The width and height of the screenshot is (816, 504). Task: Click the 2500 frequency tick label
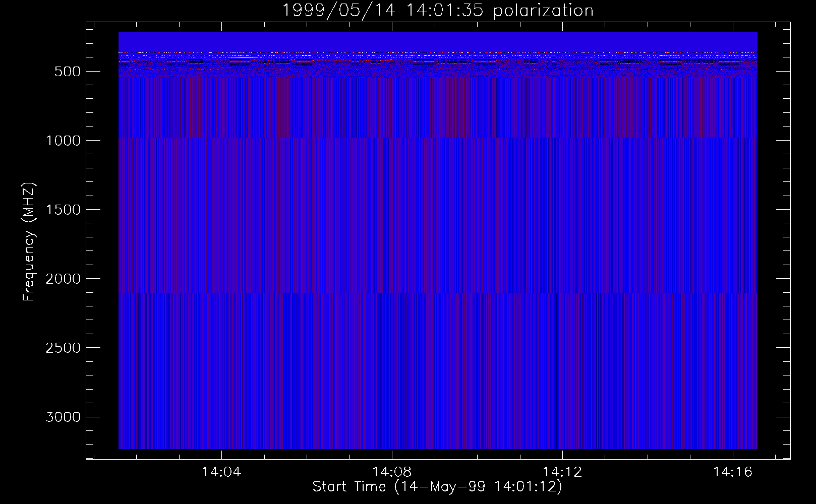(x=63, y=348)
